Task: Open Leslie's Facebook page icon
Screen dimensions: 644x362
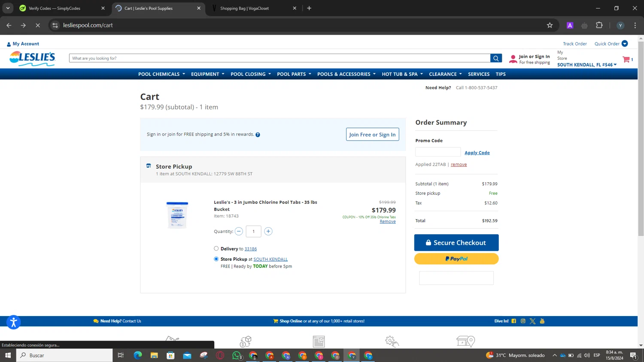Action: click(513, 321)
